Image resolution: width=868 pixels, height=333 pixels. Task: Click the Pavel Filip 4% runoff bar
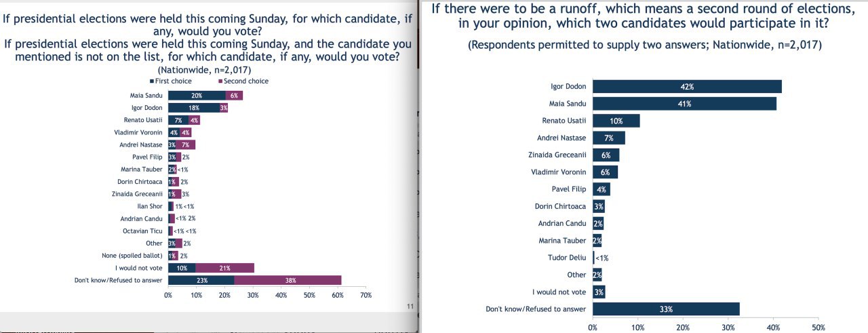coord(601,189)
